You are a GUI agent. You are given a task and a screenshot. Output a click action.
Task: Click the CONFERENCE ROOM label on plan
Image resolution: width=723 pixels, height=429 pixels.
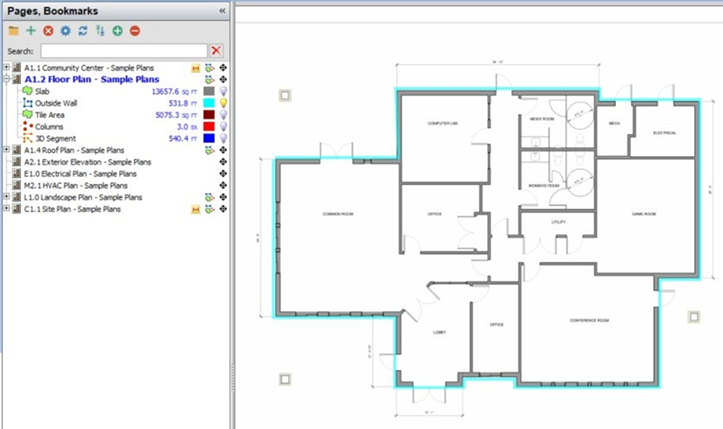[x=589, y=320]
